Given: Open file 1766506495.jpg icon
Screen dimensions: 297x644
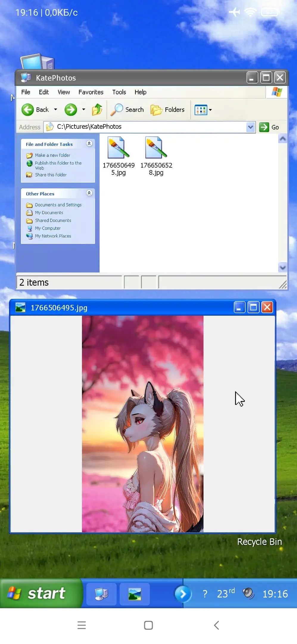Looking at the screenshot, I should coord(118,148).
